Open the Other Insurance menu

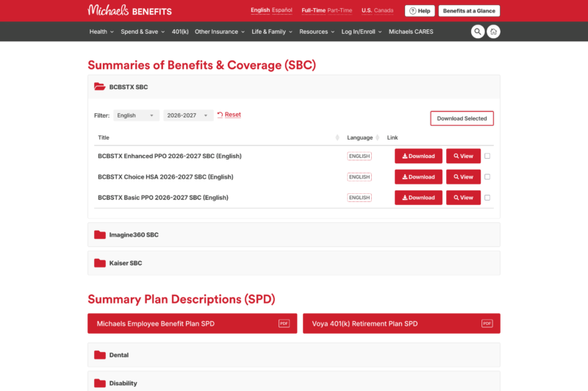pos(219,32)
